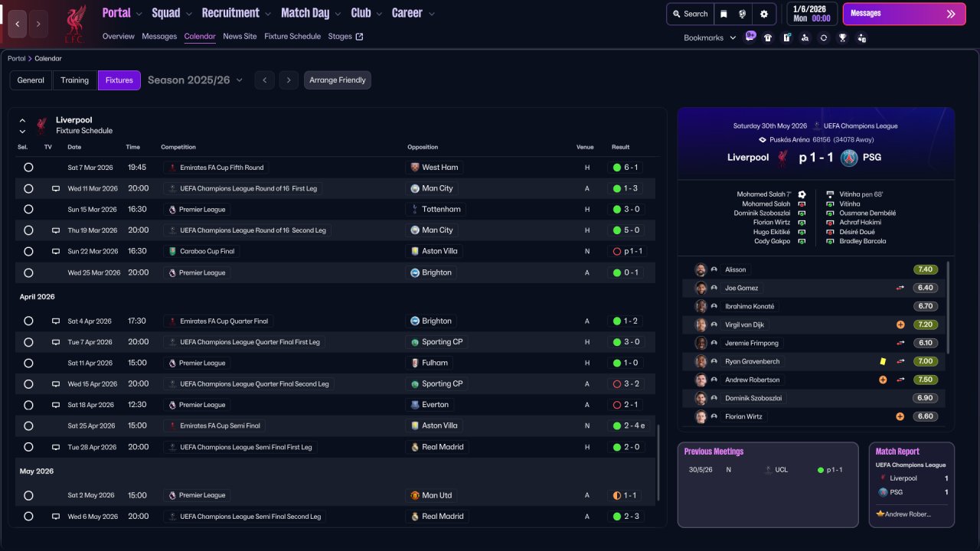The image size is (980, 551).
Task: Switch to the Training calendar tab
Action: [x=75, y=80]
